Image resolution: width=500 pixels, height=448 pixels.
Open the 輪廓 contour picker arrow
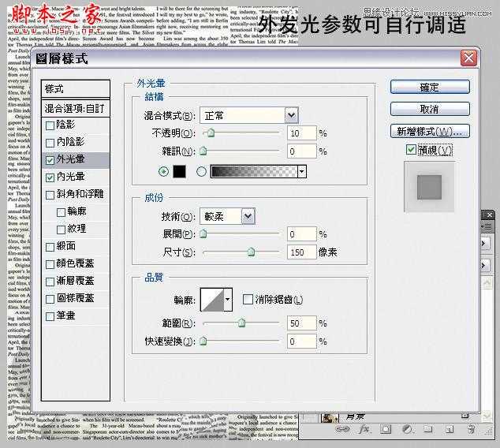coord(228,300)
